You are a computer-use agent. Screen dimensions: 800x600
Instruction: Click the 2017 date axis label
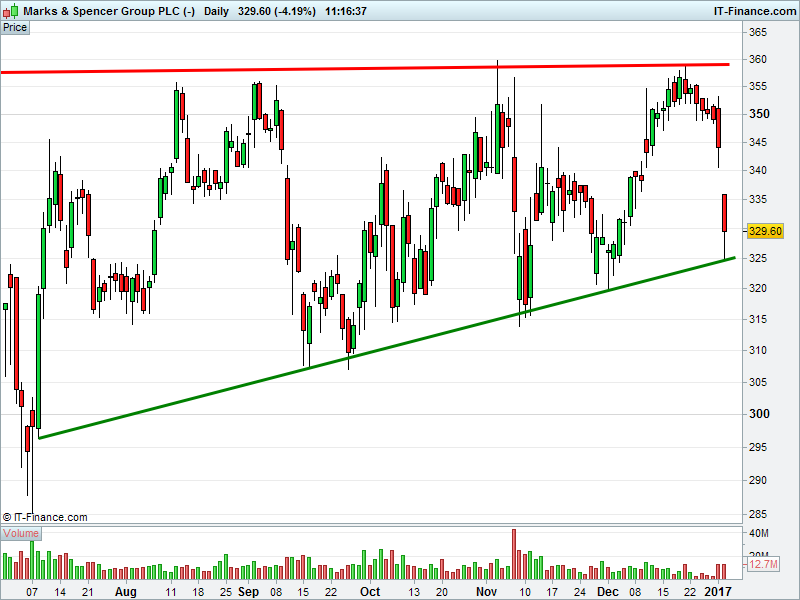click(717, 592)
